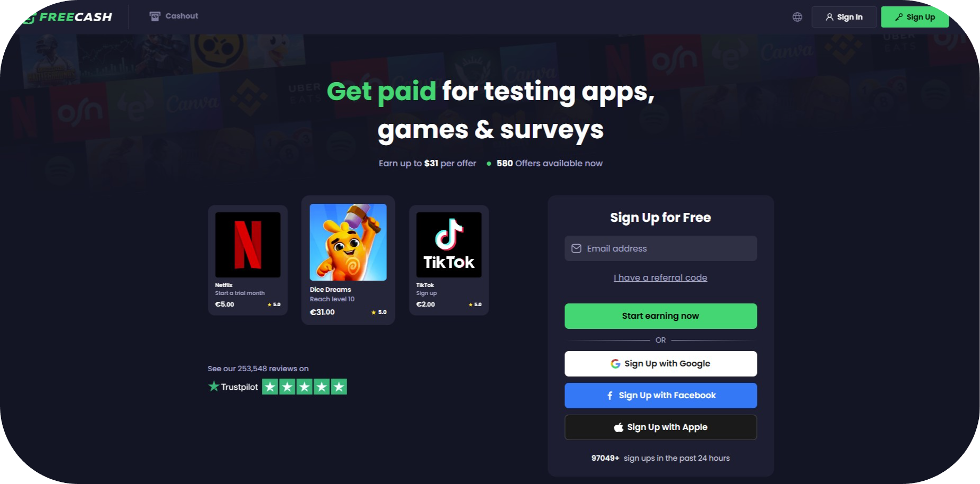Viewport: 980px width, 484px height.
Task: Open the globe language selector
Action: [797, 17]
